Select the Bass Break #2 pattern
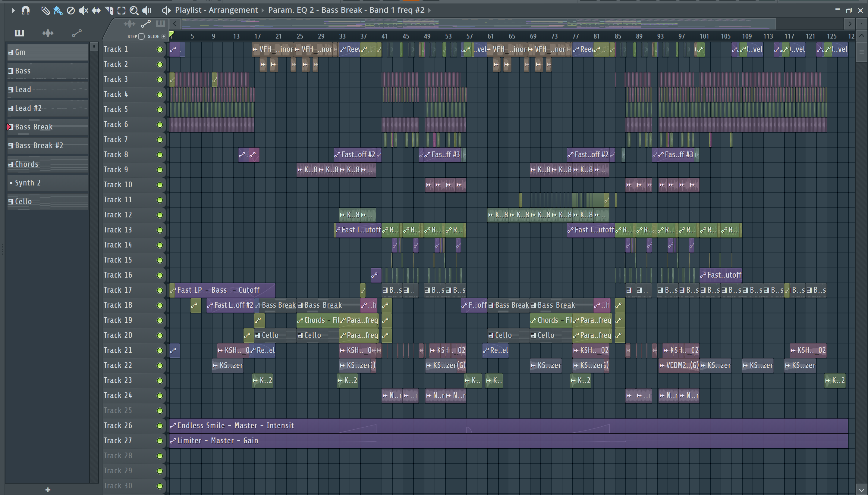The height and width of the screenshot is (495, 868). pos(48,145)
